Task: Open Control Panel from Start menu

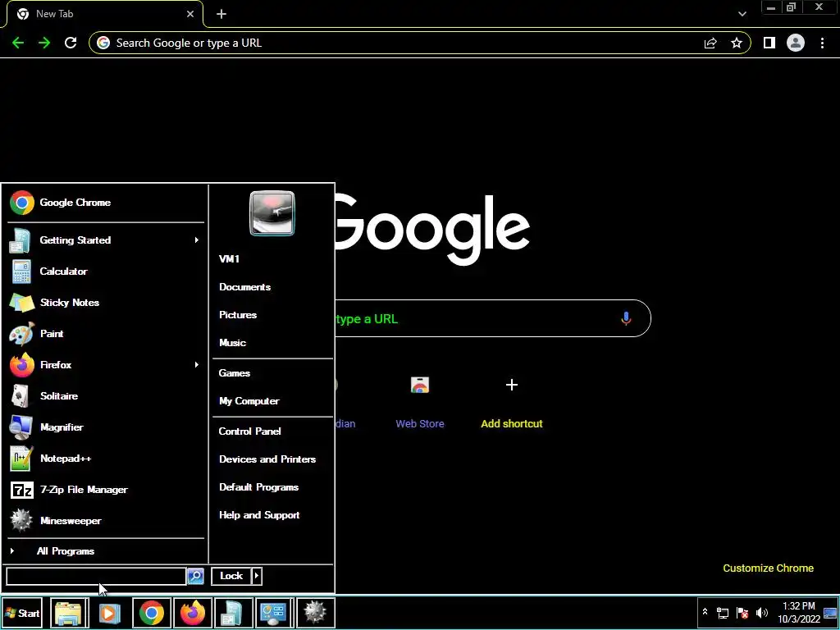Action: 272,431
